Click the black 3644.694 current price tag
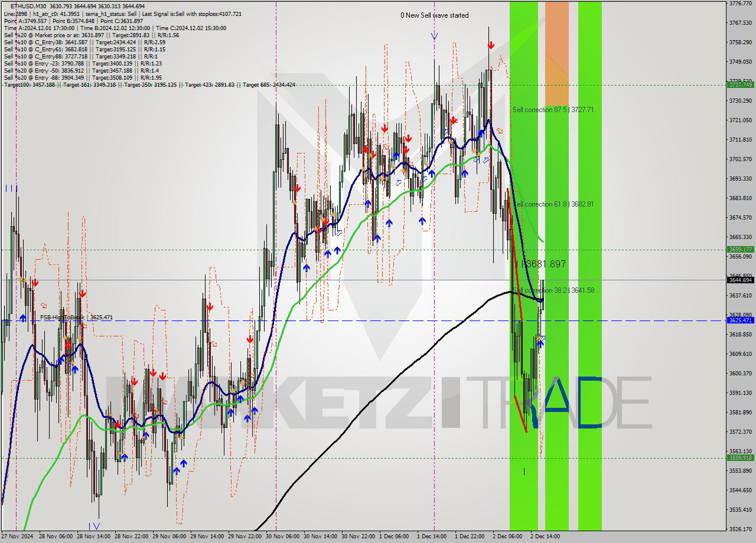The height and width of the screenshot is (543, 756). [741, 280]
